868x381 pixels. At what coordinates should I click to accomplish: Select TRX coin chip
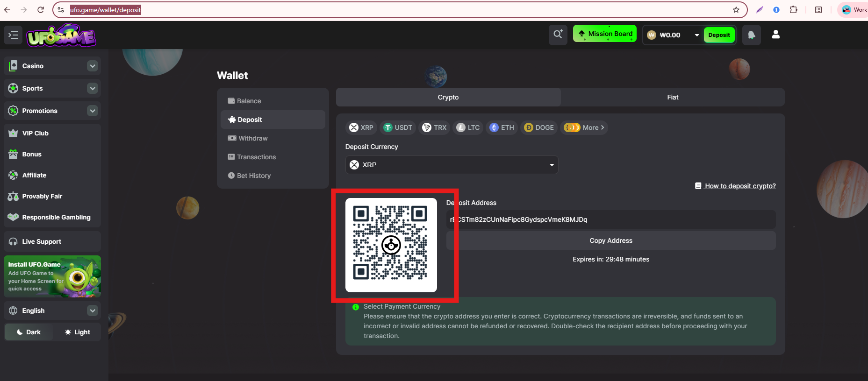pyautogui.click(x=434, y=127)
